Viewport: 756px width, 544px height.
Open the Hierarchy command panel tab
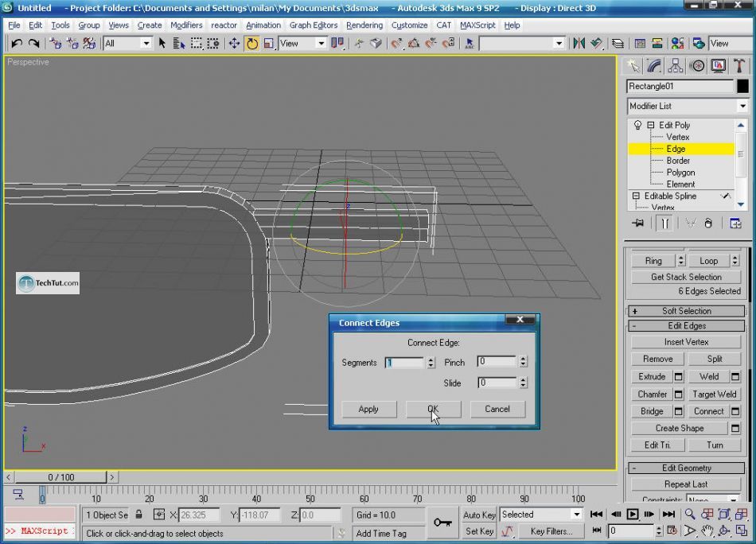click(x=676, y=66)
